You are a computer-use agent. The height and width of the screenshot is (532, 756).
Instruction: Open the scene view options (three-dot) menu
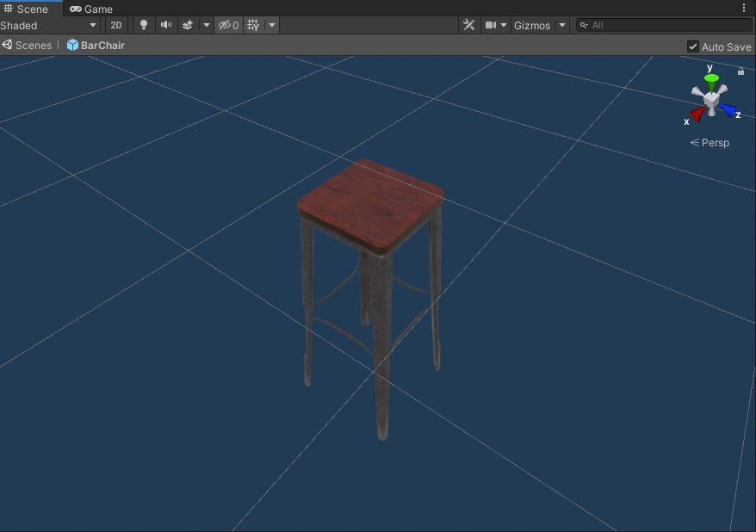tap(746, 8)
